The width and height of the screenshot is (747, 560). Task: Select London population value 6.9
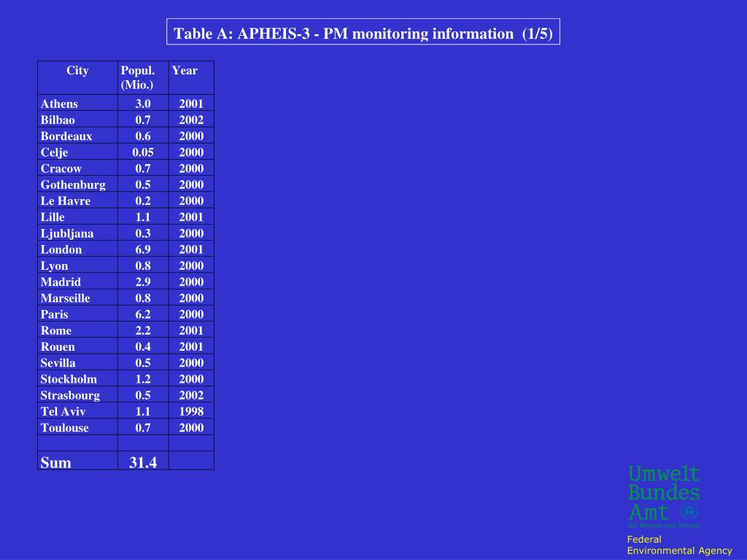[143, 249]
